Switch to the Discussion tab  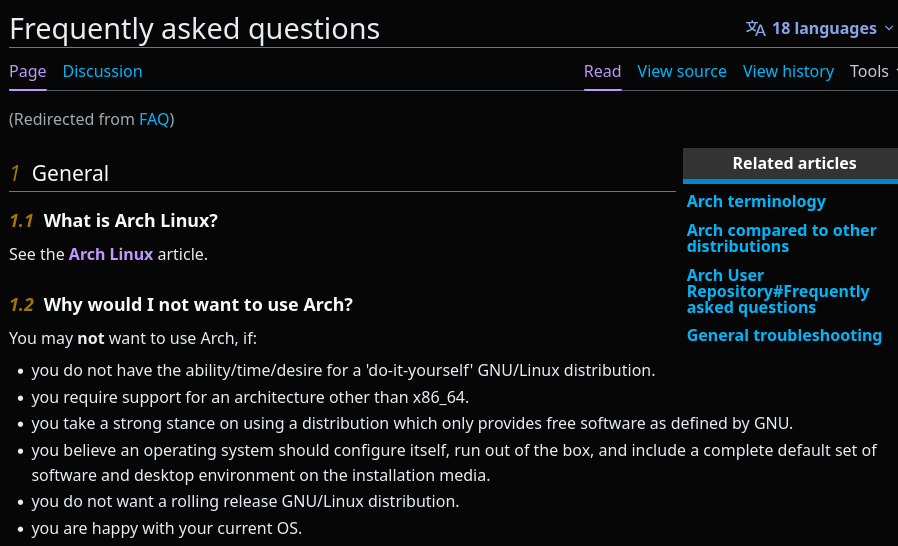(103, 71)
